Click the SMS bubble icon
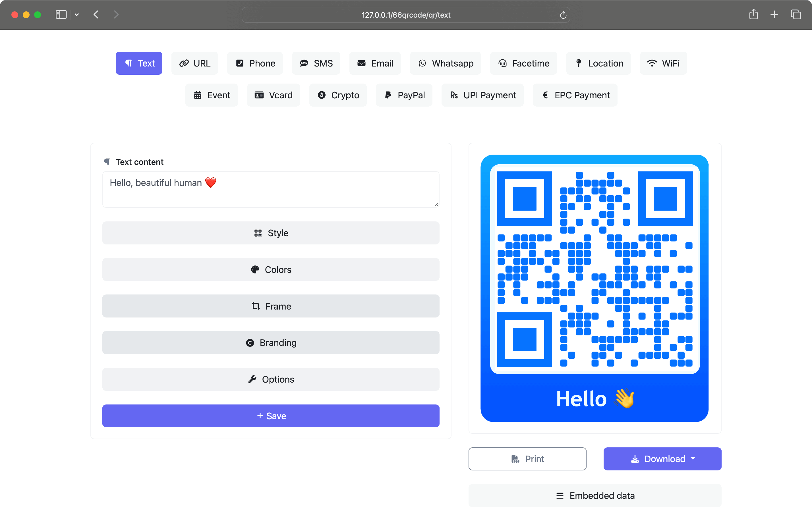This screenshot has height=523, width=812. 304,63
